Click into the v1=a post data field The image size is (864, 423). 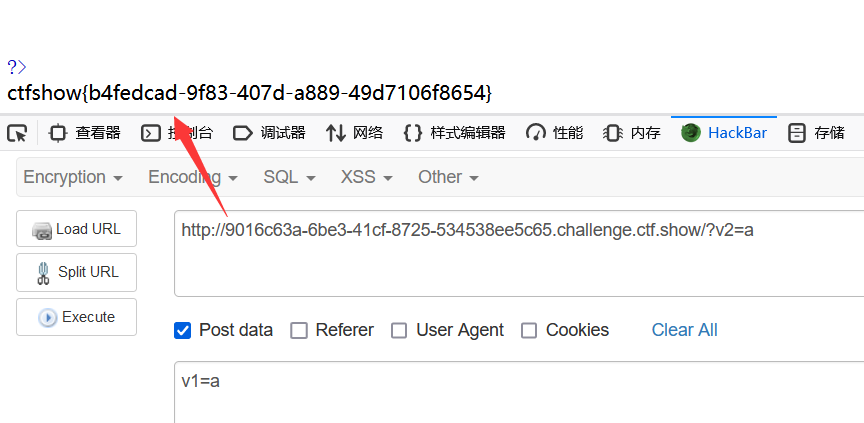(519, 392)
